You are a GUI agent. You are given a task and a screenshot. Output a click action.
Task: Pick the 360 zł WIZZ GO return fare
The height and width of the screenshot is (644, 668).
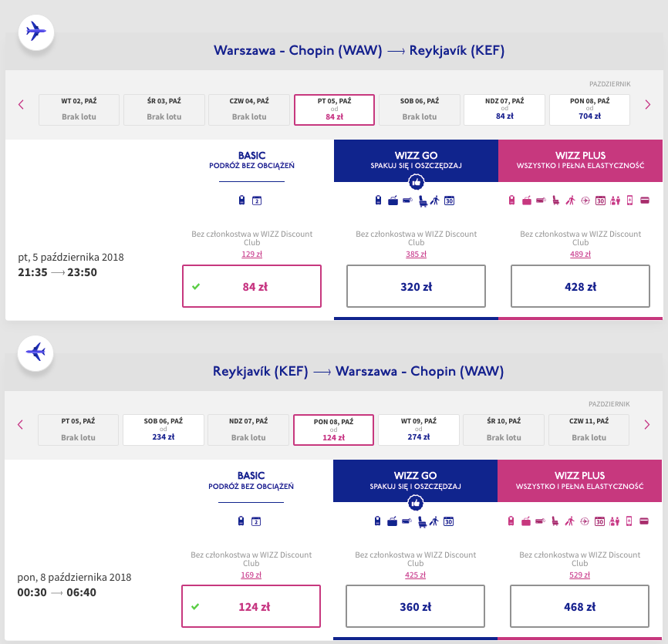[x=416, y=606]
